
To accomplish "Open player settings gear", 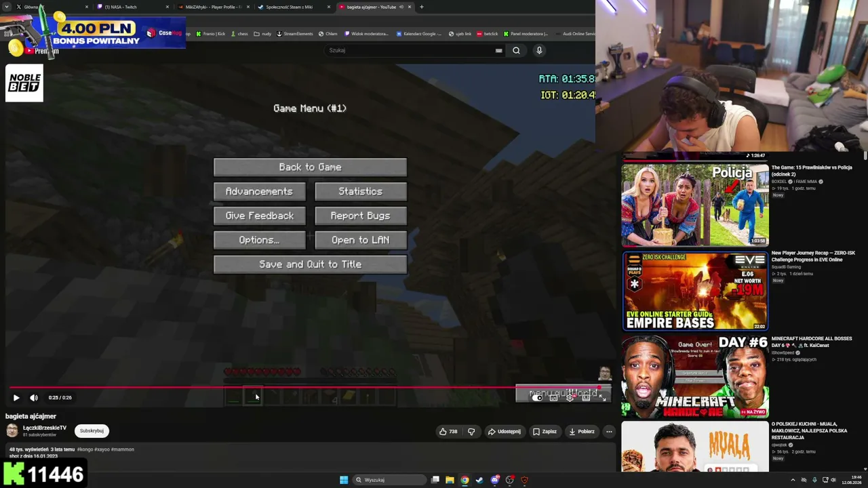I will tap(570, 398).
